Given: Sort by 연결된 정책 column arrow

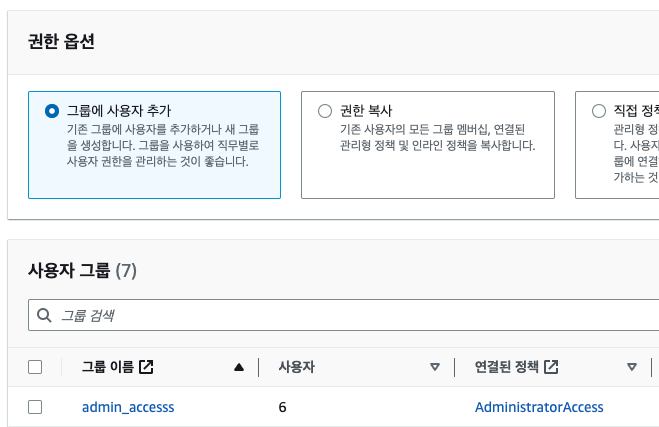Looking at the screenshot, I should [632, 367].
